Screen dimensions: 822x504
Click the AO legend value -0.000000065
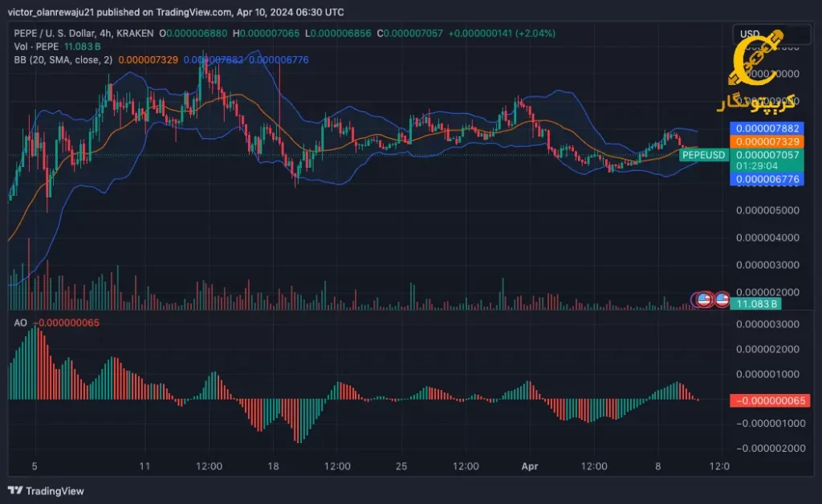point(67,323)
